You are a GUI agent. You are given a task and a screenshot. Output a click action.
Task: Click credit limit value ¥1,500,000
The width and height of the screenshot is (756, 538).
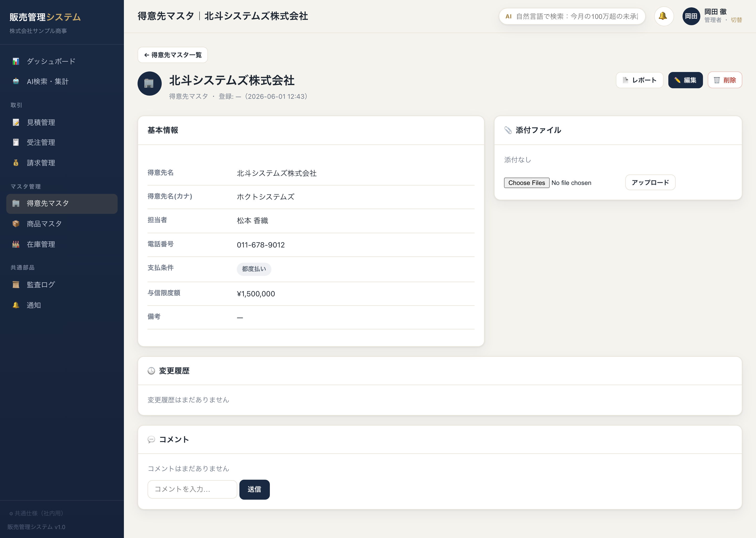coord(256,294)
